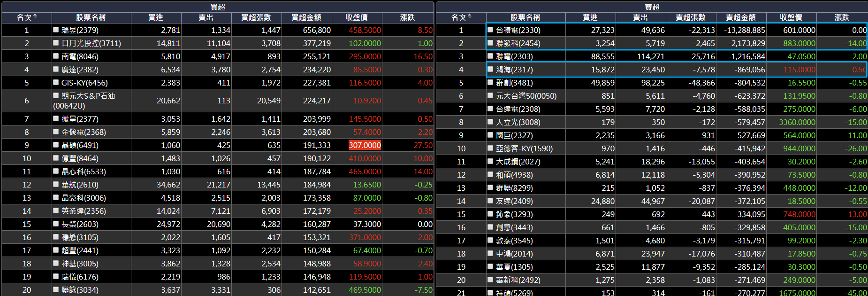The image size is (868, 296).
Task: Sort the 買超 table by 名次 arrows
Action: click(x=35, y=17)
